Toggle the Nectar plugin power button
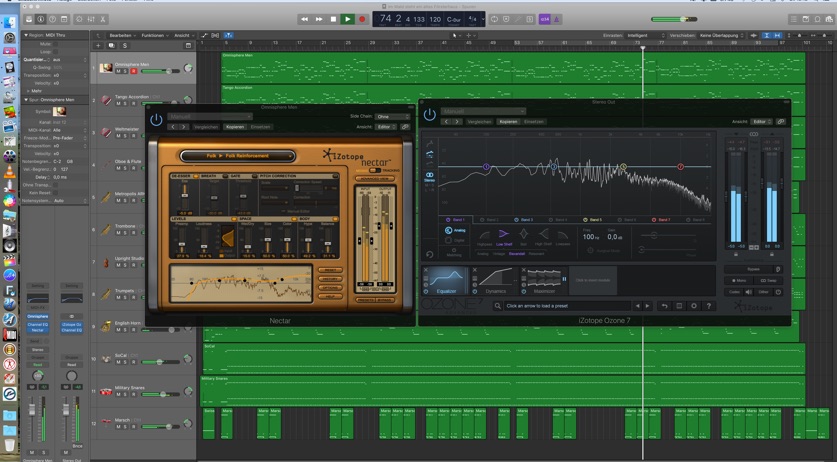Image resolution: width=837 pixels, height=462 pixels. (x=156, y=120)
